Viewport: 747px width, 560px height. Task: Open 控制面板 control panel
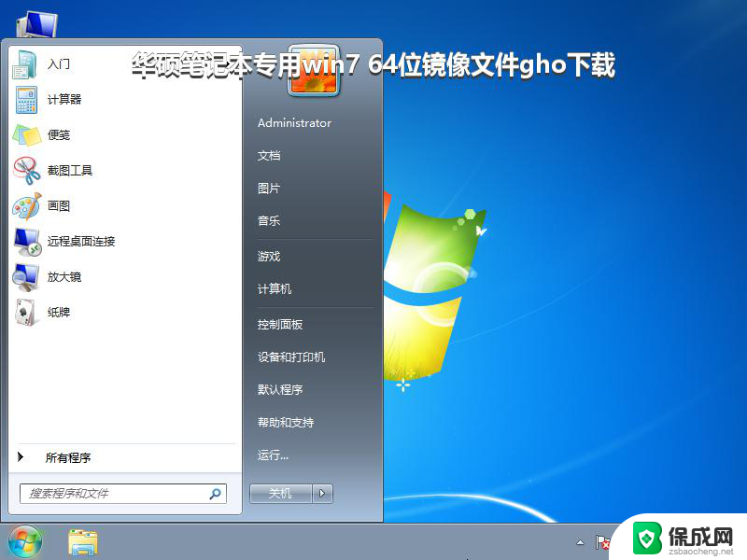click(280, 324)
